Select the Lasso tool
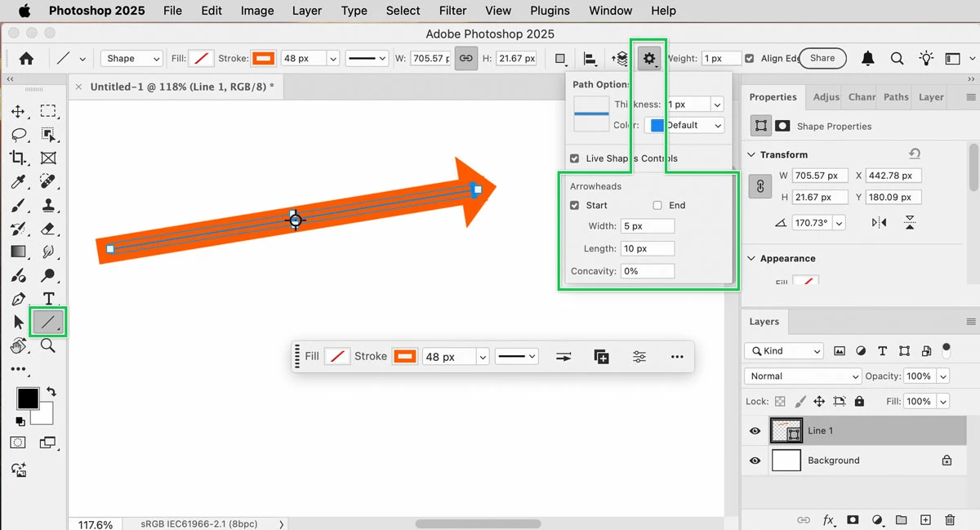The height and width of the screenshot is (530, 980). pyautogui.click(x=18, y=135)
